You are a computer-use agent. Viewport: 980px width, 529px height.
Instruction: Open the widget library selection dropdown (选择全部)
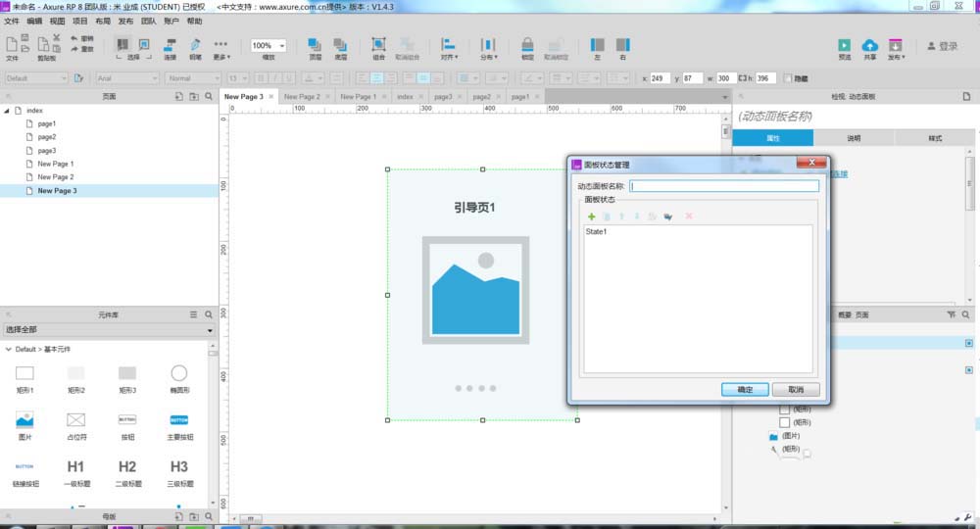109,331
